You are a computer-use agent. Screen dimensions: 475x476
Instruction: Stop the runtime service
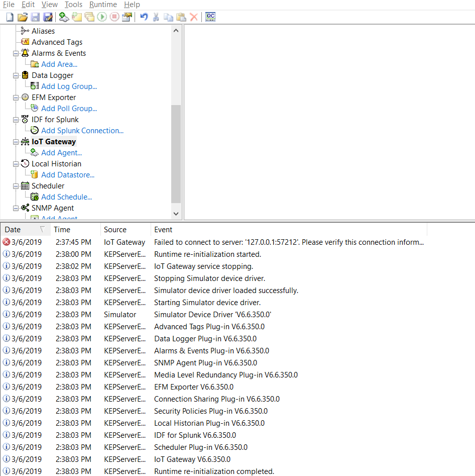pos(115,17)
